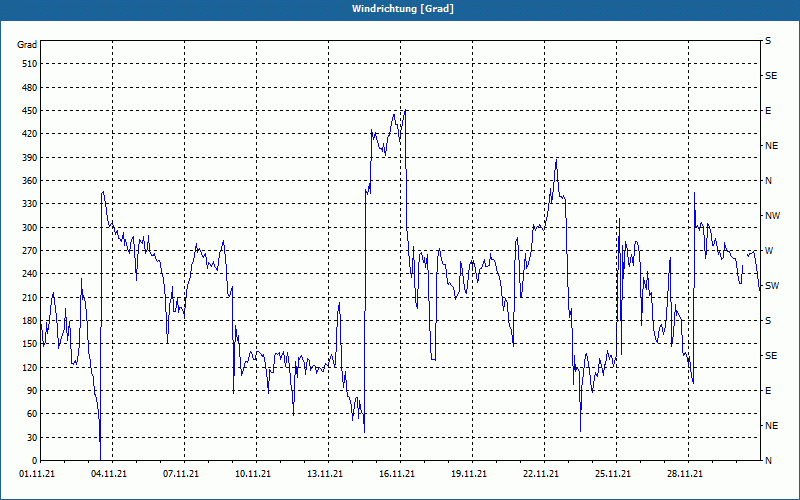Viewport: 800px width, 500px height.
Task: Click the date label 22.11.21
Action: pos(541,474)
